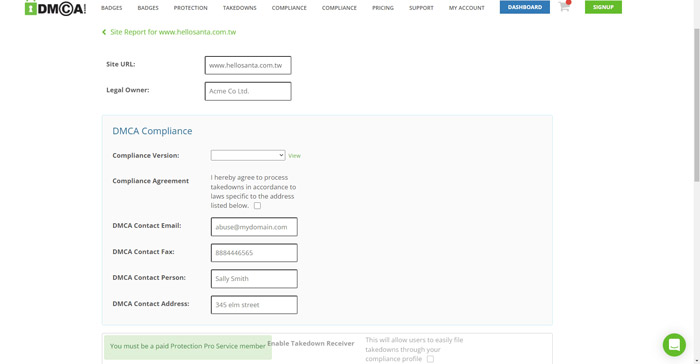The image size is (700, 364).
Task: Tick the Compliance Agreement checkbox
Action: 258,206
